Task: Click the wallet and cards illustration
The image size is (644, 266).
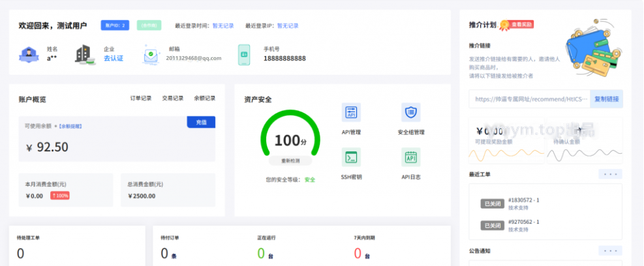Action: pos(593,48)
